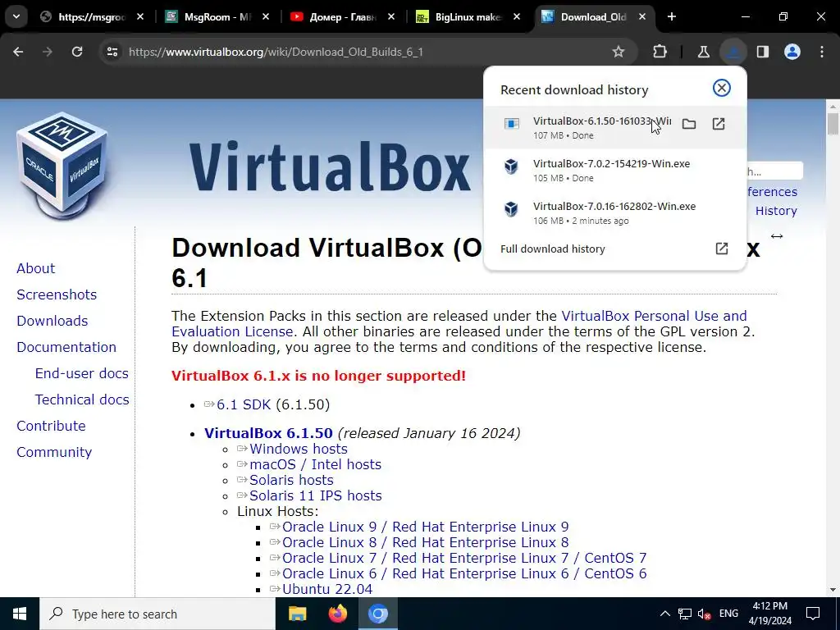840x630 pixels.
Task: Open VirtualBox-6.1.50 download with external icon
Action: pos(719,125)
